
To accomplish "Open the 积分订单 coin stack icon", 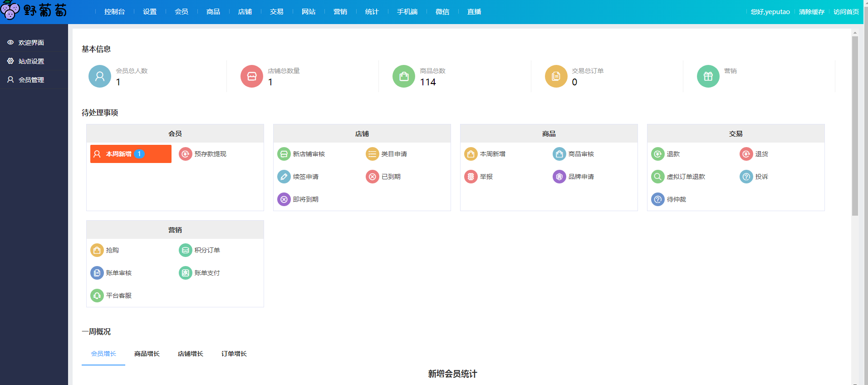I will pos(185,251).
